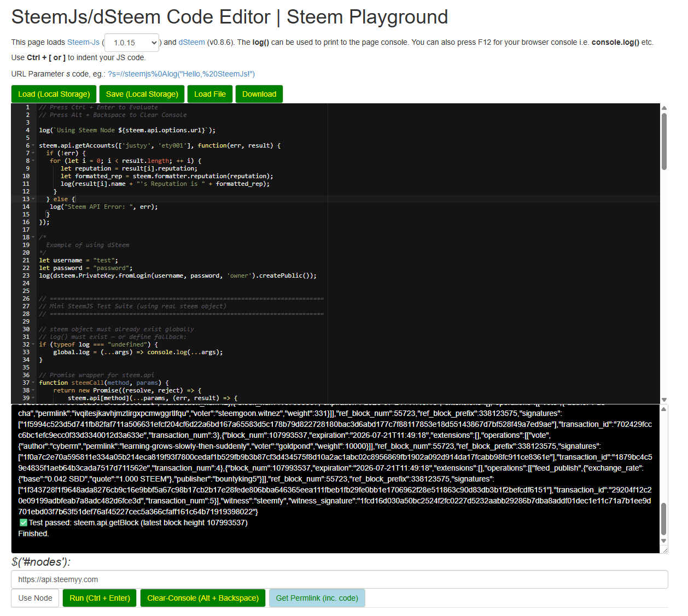
Task: Run the code with Run button
Action: [100, 598]
